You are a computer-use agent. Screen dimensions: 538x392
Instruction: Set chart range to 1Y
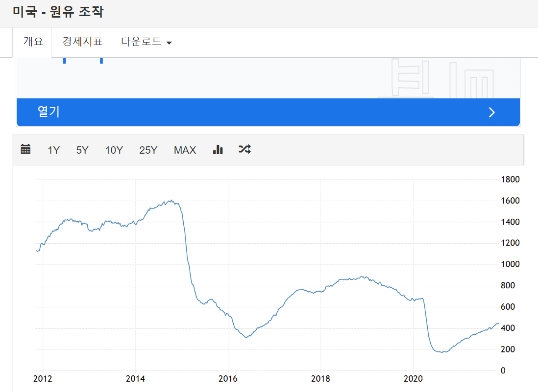tap(53, 150)
